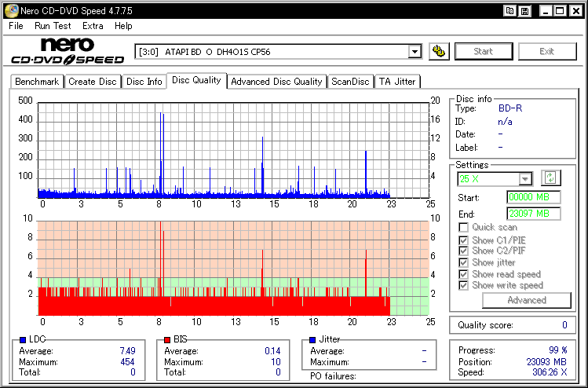
Task: Click the Advanced settings button
Action: pos(527,300)
